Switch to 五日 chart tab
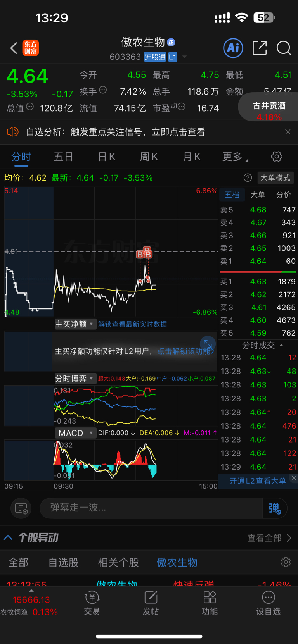The width and height of the screenshot is (298, 644). click(x=63, y=157)
